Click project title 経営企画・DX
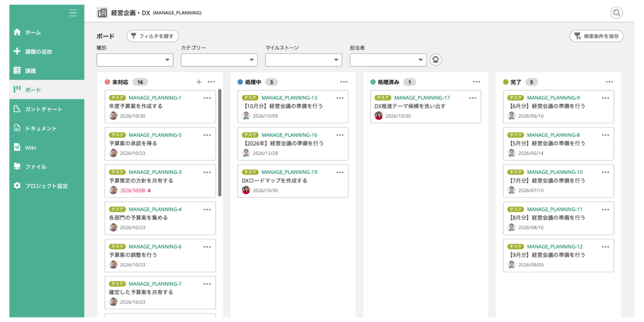This screenshot has height=322, width=644. (130, 13)
